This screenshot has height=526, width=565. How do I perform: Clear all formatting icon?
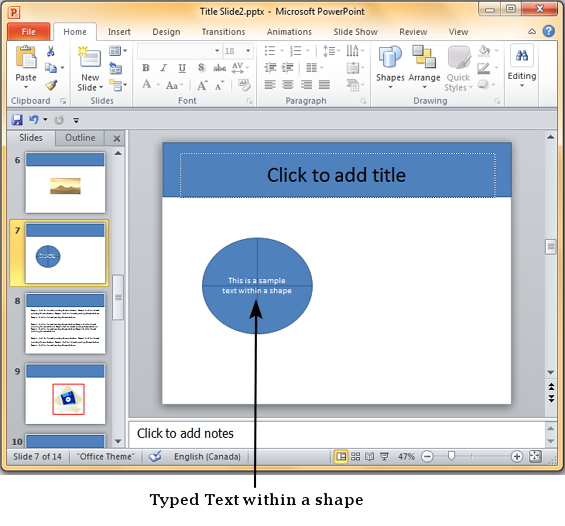tap(244, 85)
